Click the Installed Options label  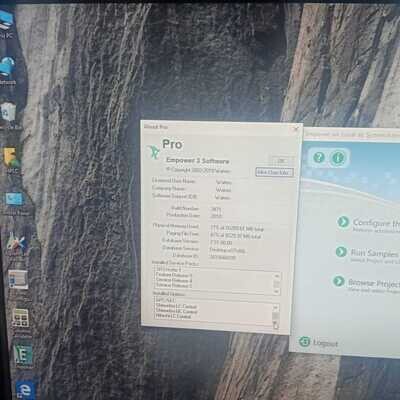pyautogui.click(x=169, y=294)
